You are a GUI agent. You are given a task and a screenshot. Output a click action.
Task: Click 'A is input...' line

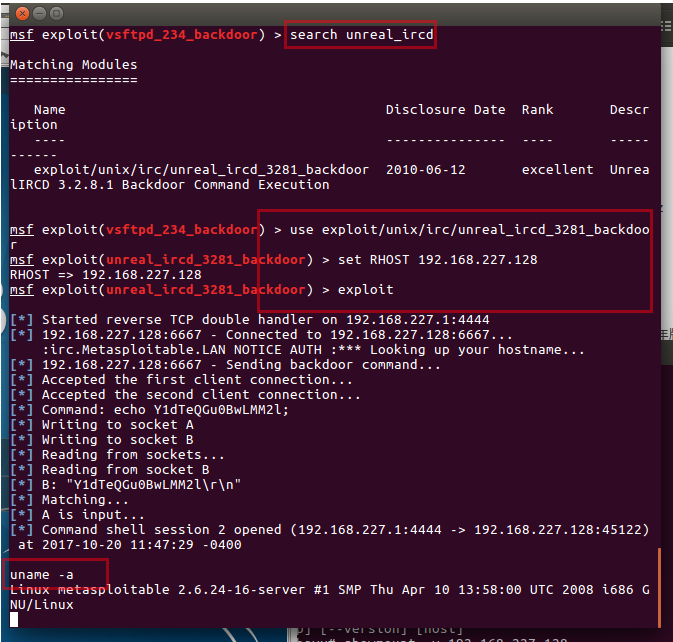77,515
